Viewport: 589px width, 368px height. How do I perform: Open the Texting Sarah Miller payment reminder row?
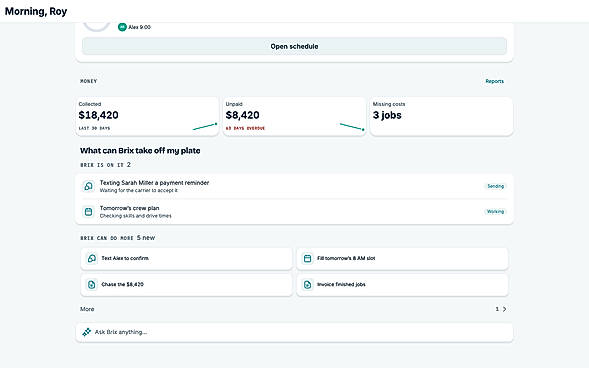click(x=294, y=186)
